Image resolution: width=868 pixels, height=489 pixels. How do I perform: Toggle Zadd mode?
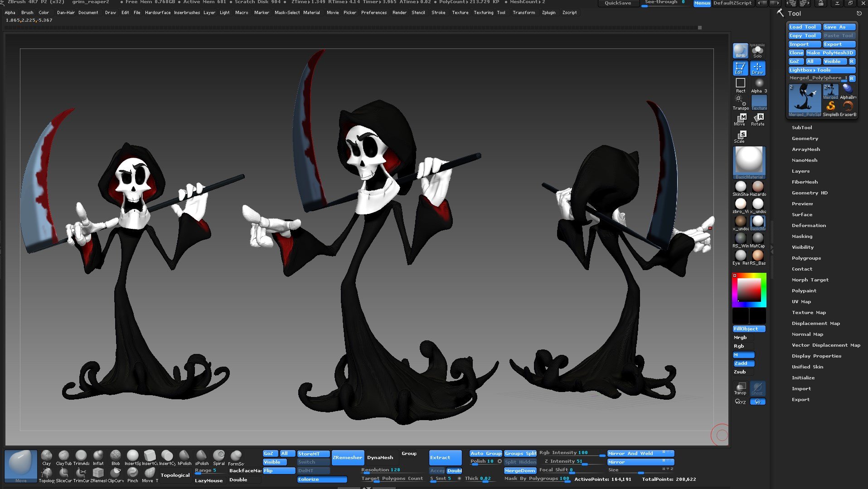click(x=743, y=363)
